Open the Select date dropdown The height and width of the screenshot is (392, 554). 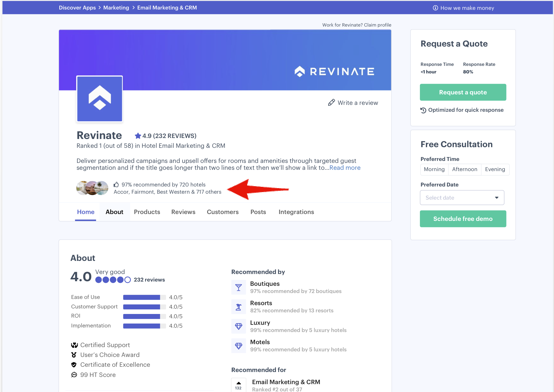[x=462, y=198]
